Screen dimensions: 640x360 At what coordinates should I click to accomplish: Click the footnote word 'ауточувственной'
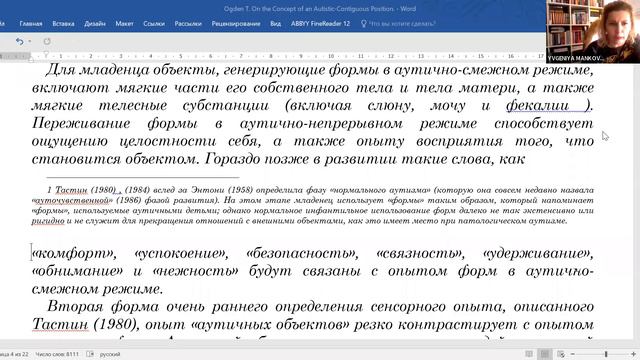pos(72,200)
